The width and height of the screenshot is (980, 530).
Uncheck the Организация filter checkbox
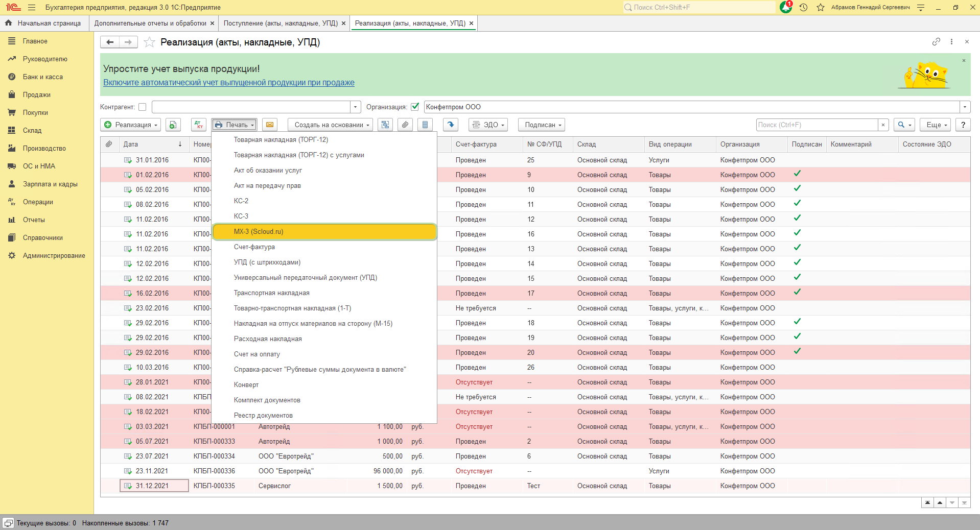(x=415, y=107)
